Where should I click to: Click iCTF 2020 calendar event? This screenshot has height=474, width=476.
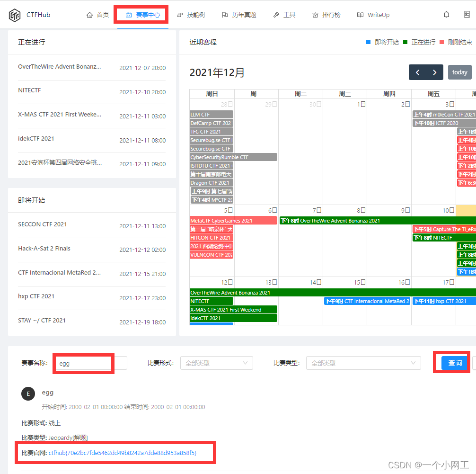[444, 123]
